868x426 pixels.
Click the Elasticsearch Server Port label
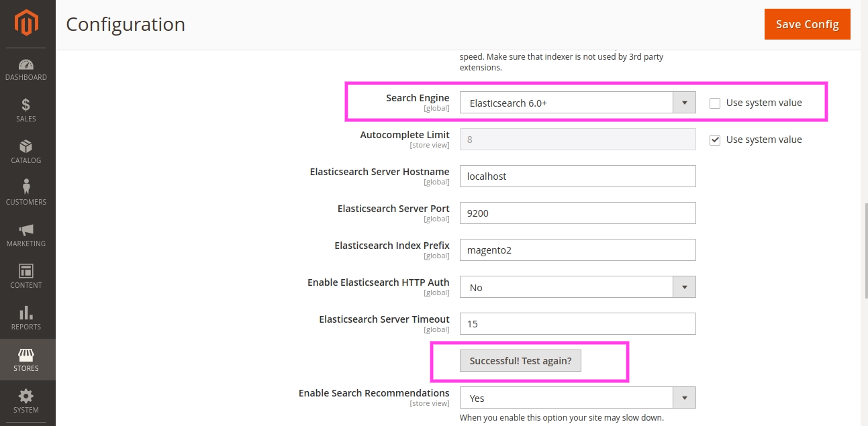[393, 209]
